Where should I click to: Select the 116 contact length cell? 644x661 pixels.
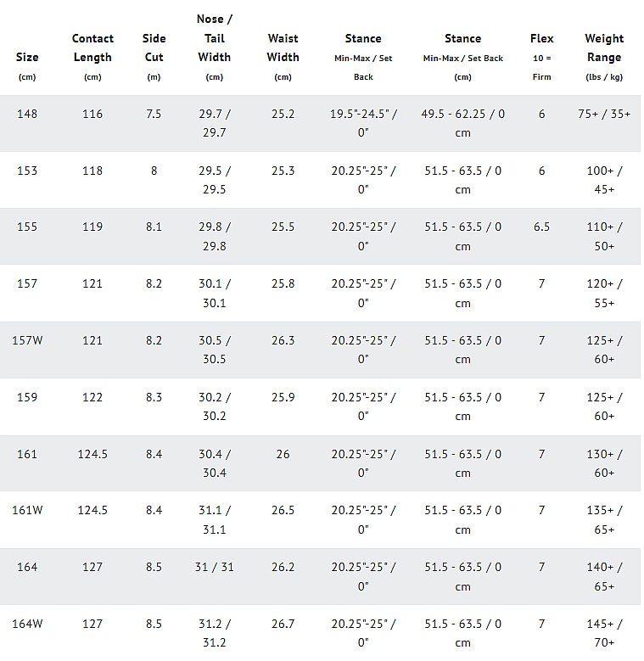92,114
